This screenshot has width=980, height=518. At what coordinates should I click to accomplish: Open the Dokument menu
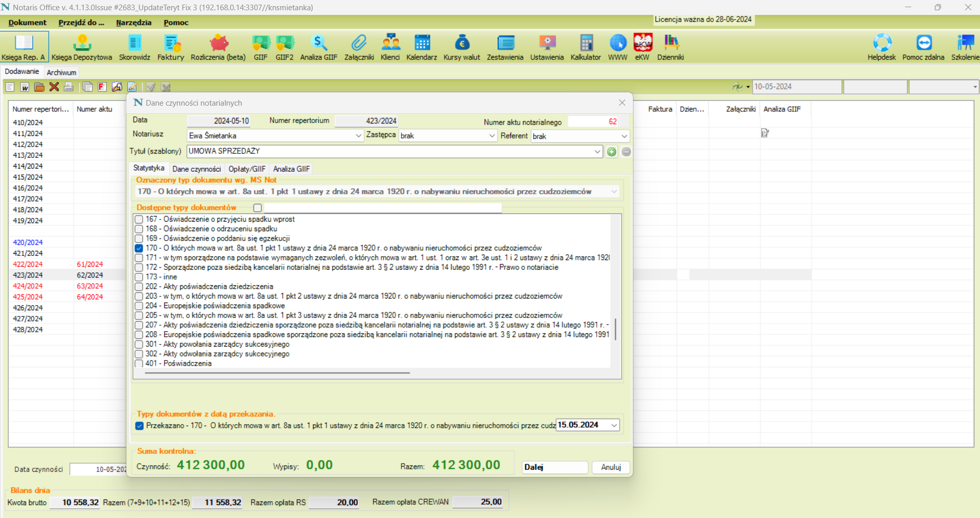coord(27,23)
